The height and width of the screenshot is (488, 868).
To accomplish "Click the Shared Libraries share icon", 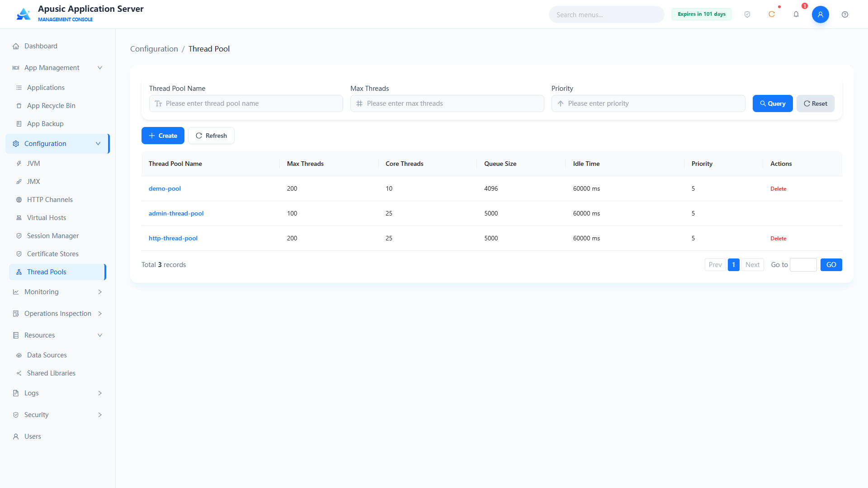I will coord(19,373).
